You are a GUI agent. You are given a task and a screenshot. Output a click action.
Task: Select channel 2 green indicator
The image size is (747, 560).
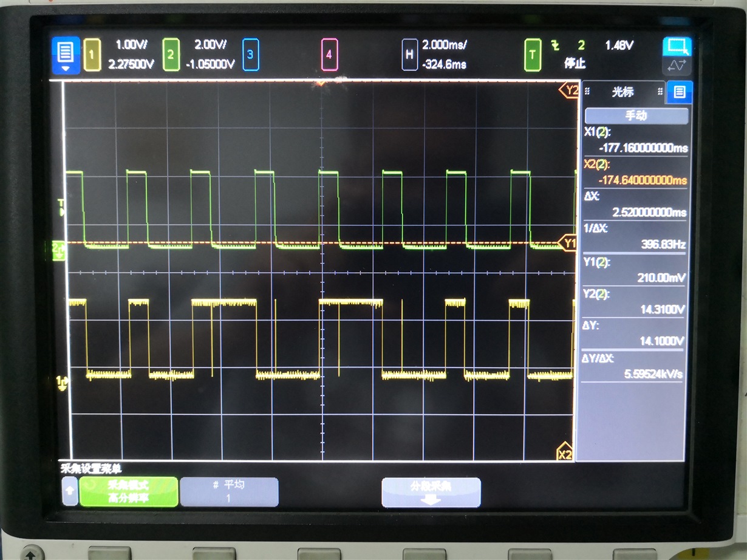[x=171, y=55]
